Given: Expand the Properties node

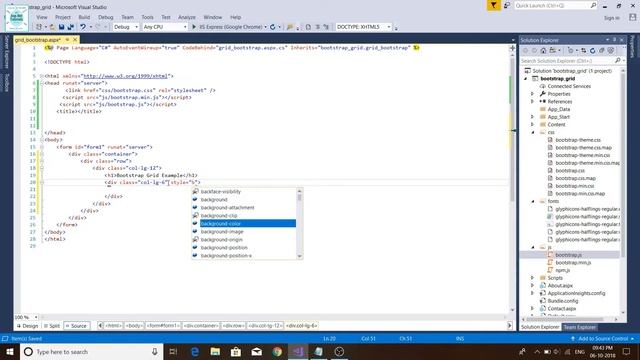Looking at the screenshot, I should (x=532, y=94).
